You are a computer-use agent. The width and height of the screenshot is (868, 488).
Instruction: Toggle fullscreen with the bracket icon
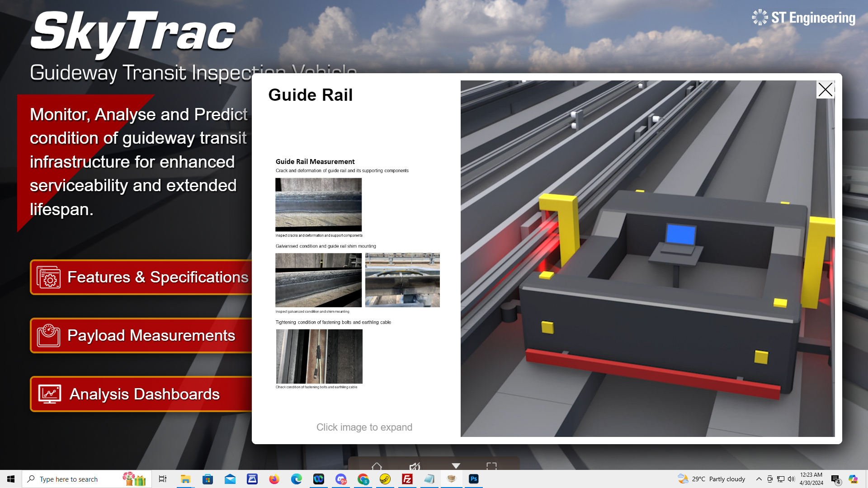pos(491,466)
